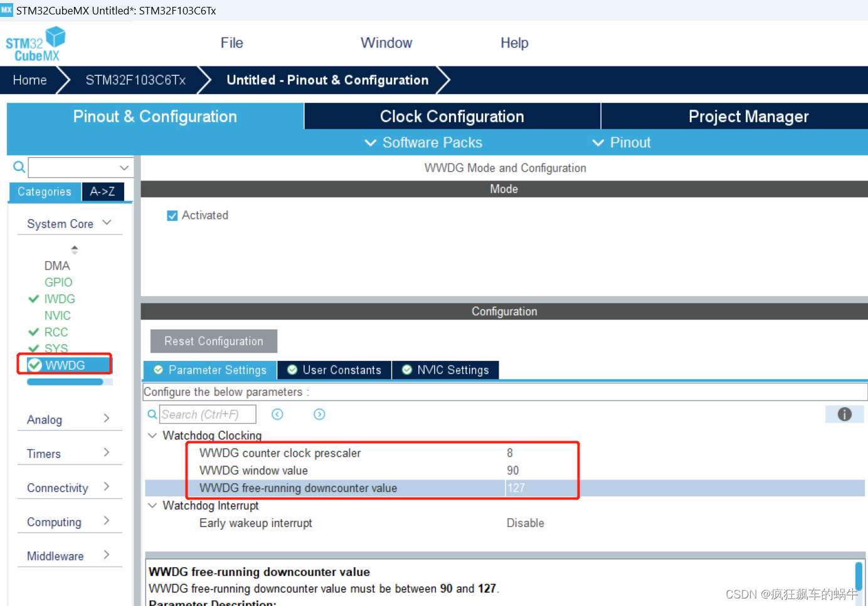Select the WWDG window value label
This screenshot has height=606, width=868.
click(253, 471)
